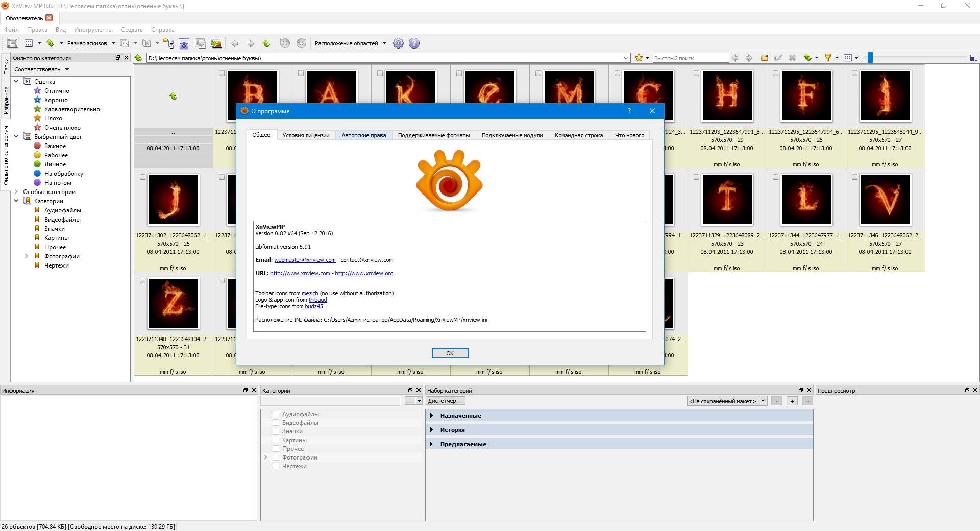980x531 pixels.
Task: Open the webmaster@xnview.com email link
Action: pyautogui.click(x=305, y=260)
